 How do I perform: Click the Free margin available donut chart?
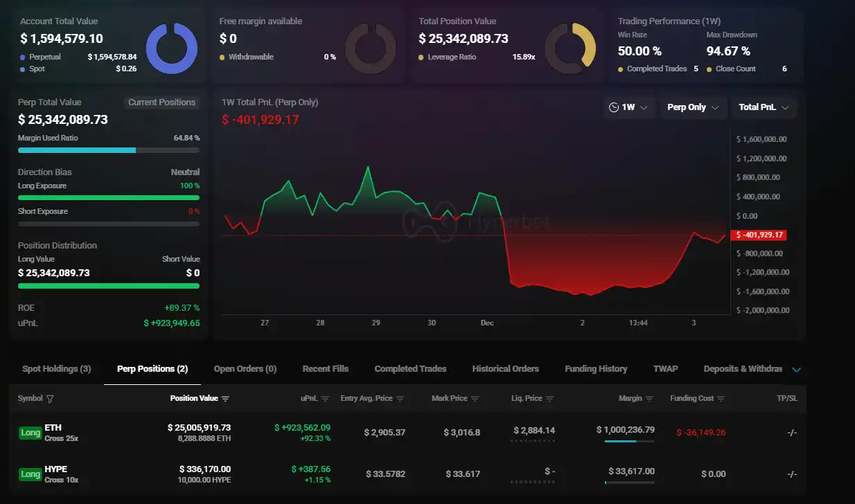pos(370,49)
